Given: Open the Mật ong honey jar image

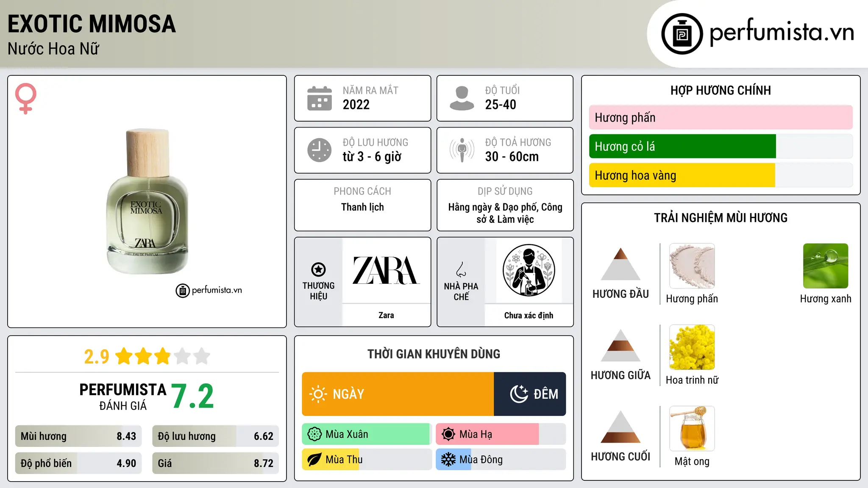Looking at the screenshot, I should [692, 429].
